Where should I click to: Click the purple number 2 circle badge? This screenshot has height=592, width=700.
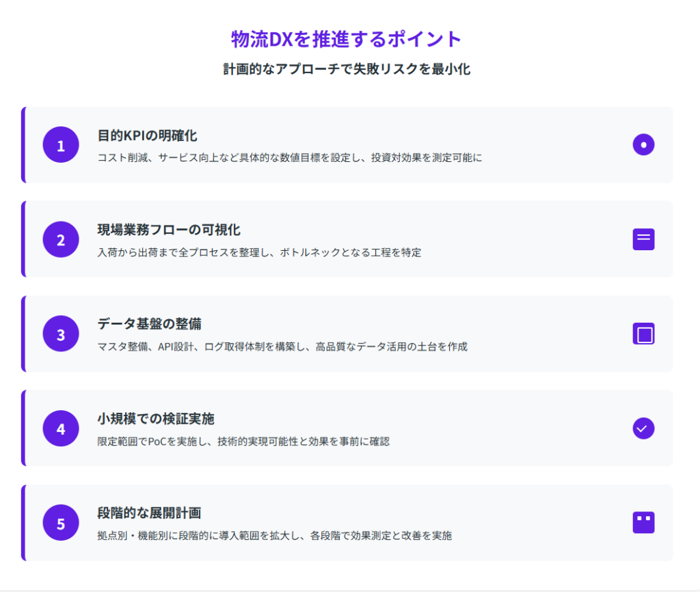61,239
